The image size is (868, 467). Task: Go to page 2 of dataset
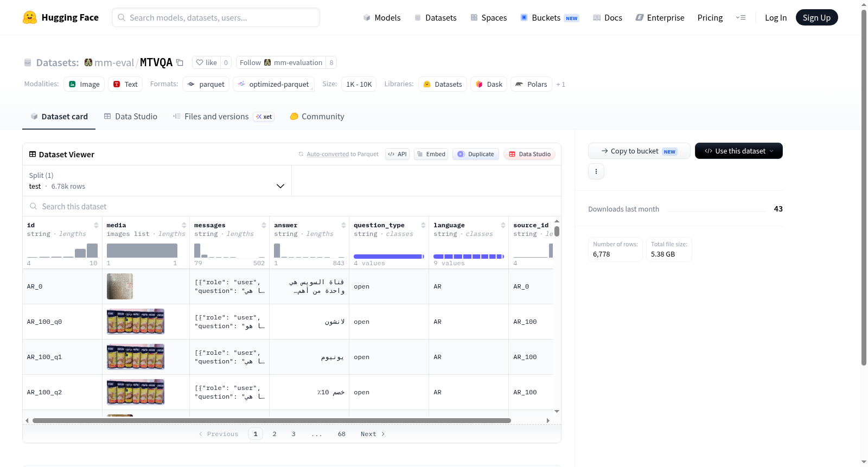pos(275,434)
